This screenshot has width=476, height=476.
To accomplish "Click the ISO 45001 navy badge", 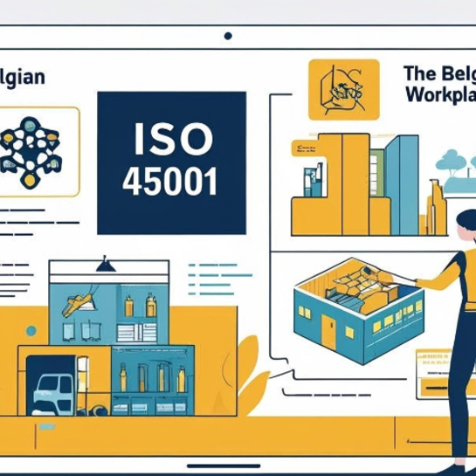I will point(171,162).
